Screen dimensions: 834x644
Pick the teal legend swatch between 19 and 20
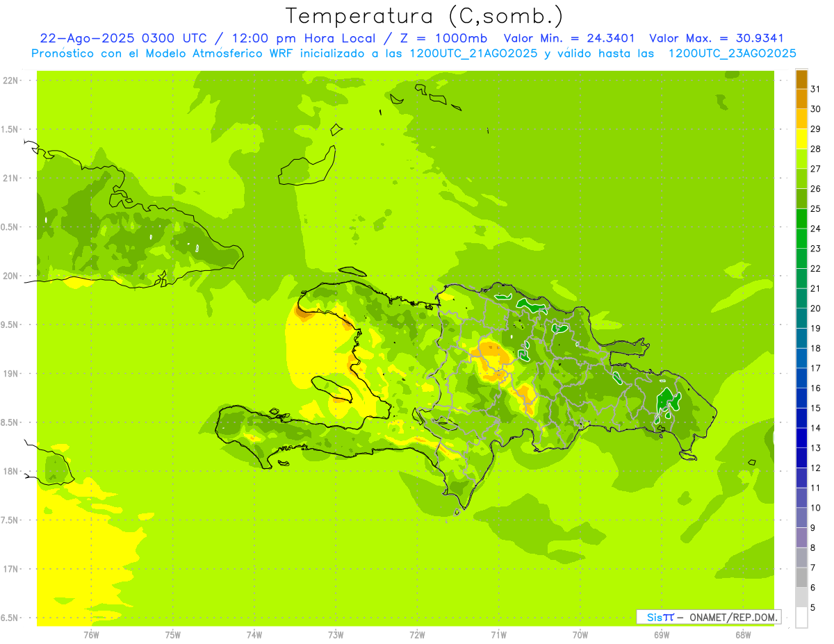(x=801, y=319)
